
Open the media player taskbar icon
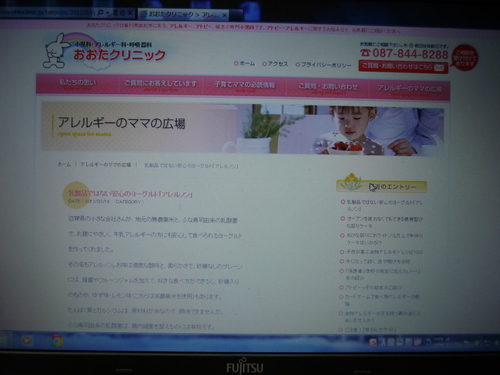pyautogui.click(x=27, y=340)
